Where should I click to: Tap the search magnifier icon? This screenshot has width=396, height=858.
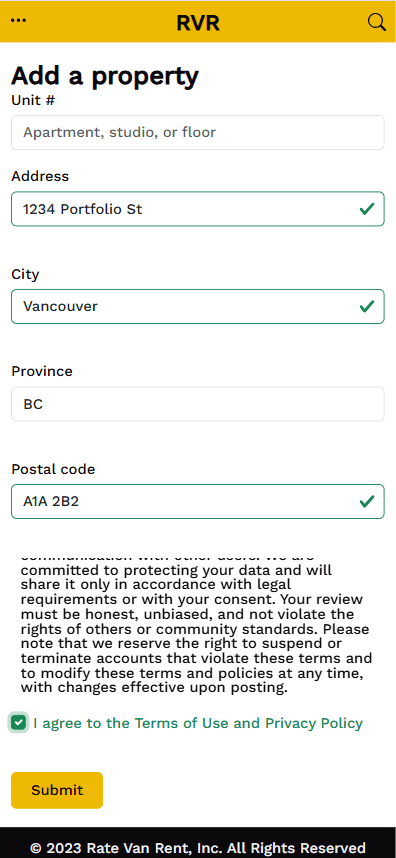[376, 22]
